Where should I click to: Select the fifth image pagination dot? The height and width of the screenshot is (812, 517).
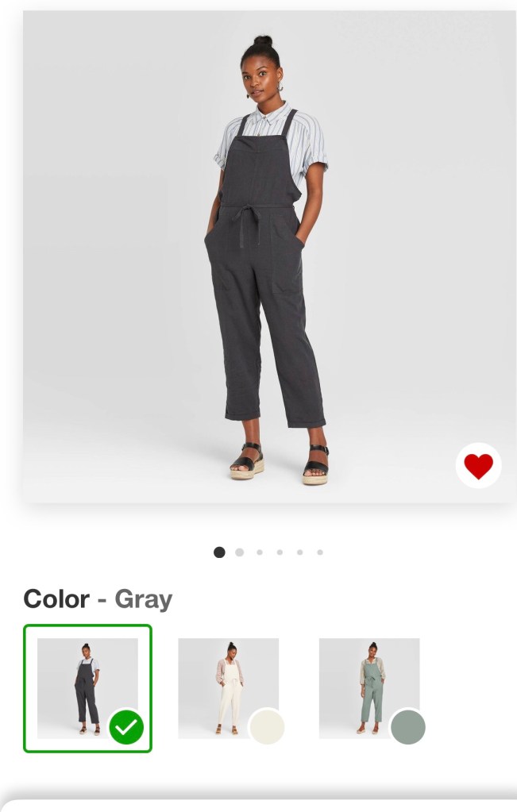(x=300, y=552)
